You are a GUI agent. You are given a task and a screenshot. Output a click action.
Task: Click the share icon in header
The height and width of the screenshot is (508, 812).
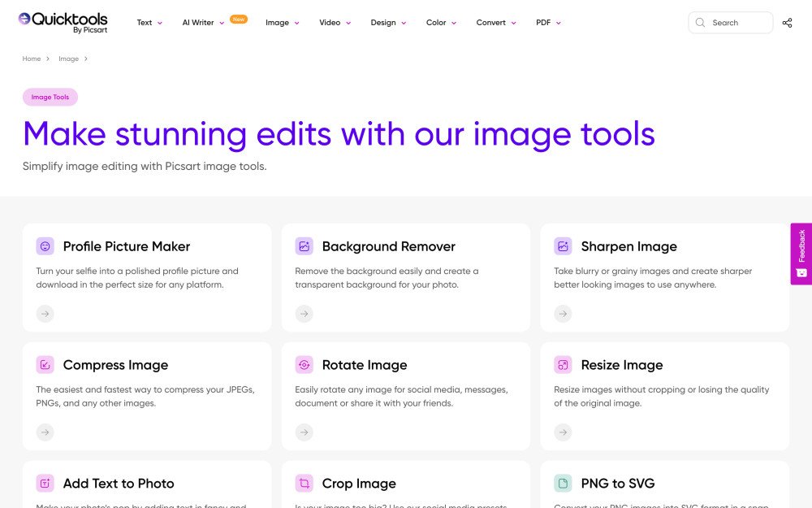[787, 23]
